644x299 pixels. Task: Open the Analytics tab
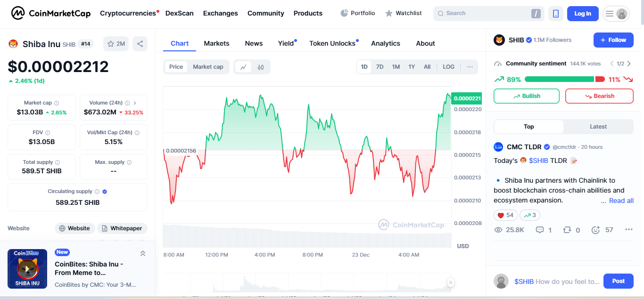tap(386, 43)
